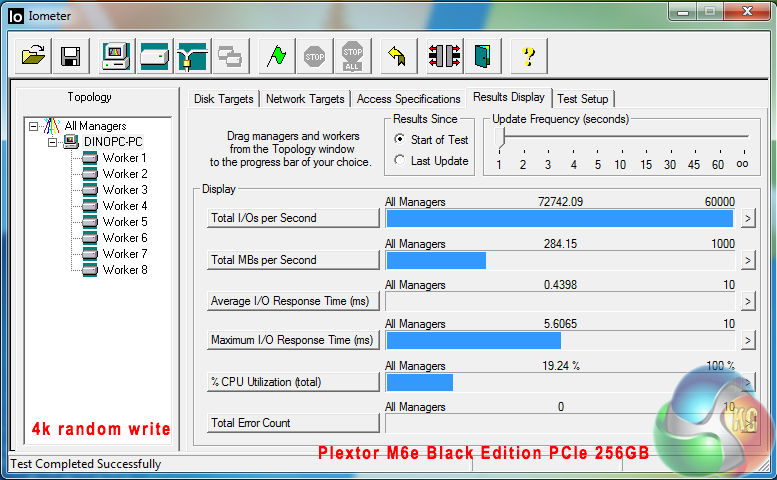Click the 284.15 MBs value

click(x=560, y=244)
